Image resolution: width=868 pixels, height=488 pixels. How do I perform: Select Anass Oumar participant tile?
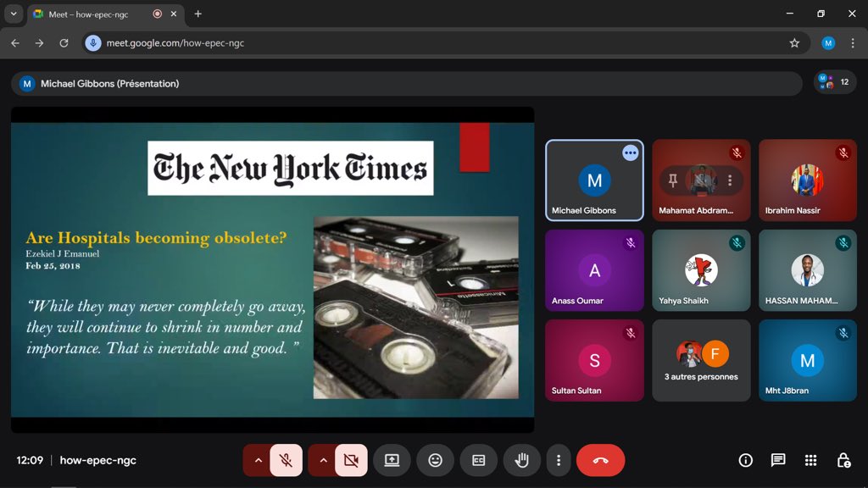tap(594, 270)
